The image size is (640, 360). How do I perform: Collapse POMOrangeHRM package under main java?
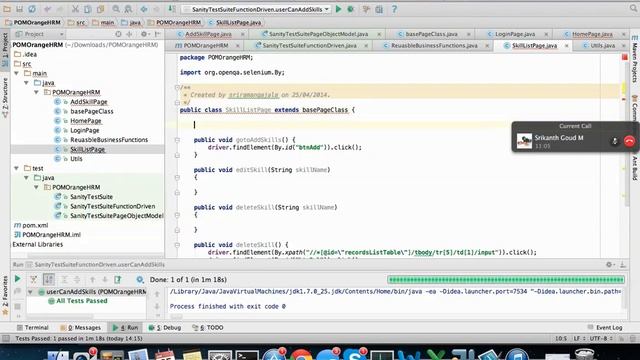pyautogui.click(x=36, y=92)
